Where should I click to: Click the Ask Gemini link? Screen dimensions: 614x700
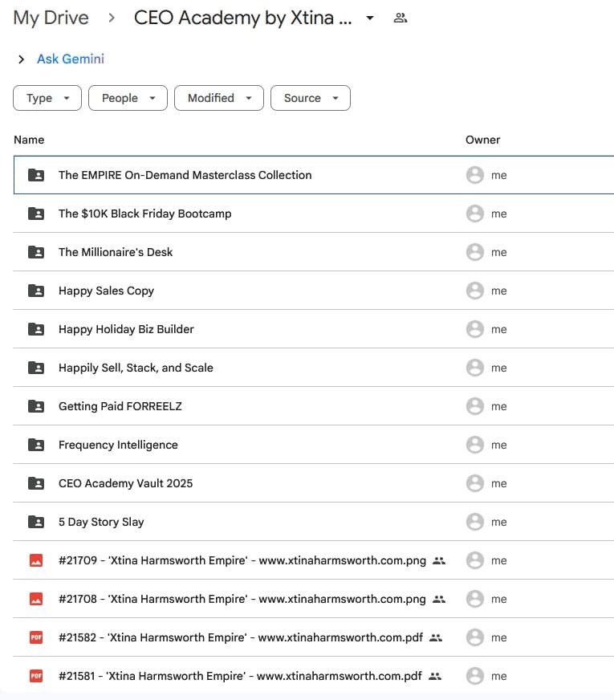tap(71, 59)
